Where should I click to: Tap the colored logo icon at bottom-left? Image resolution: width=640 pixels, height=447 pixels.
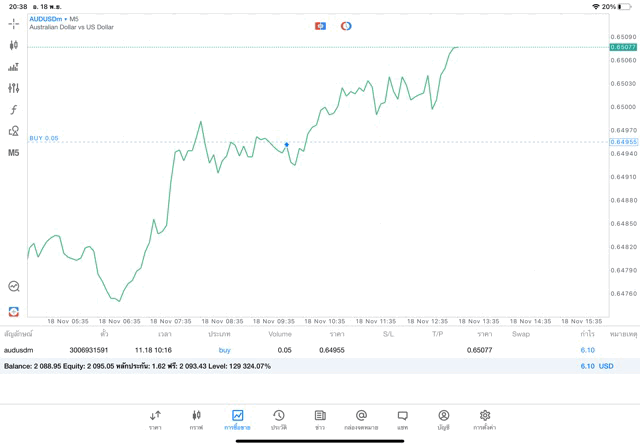point(14,312)
